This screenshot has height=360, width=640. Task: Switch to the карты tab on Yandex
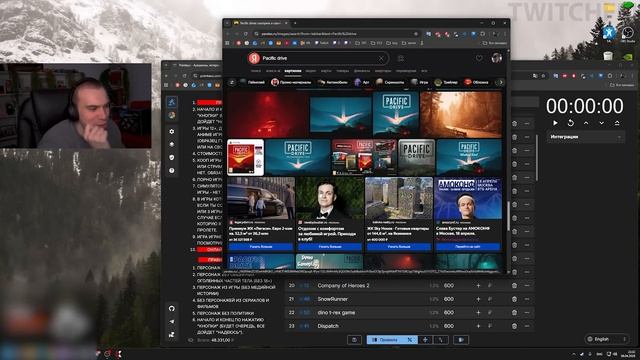[326, 71]
